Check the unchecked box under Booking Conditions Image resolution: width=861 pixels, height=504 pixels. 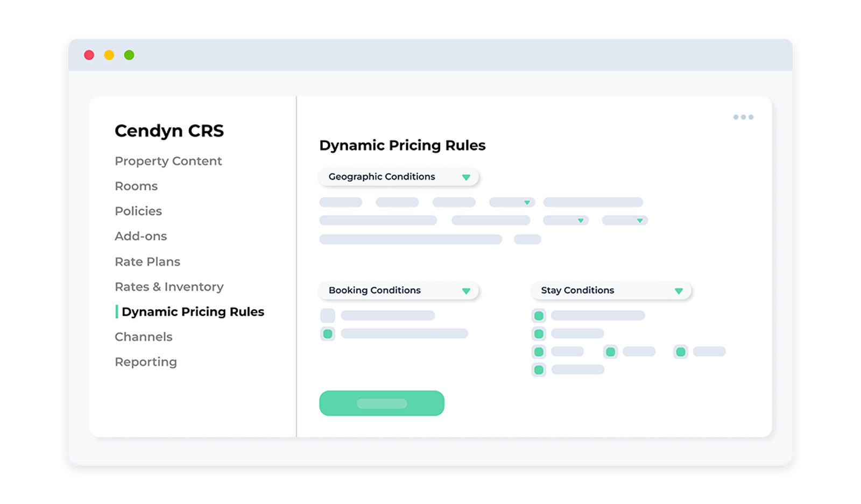click(327, 316)
